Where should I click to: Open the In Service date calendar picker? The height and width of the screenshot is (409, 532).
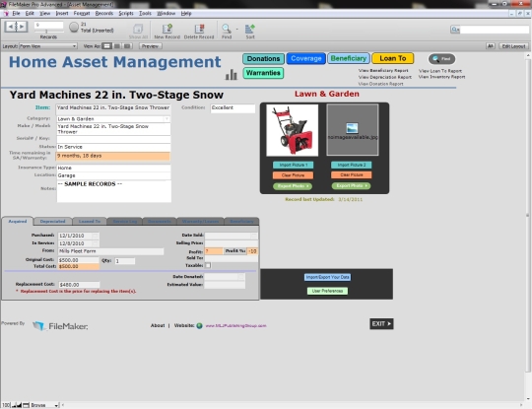pyautogui.click(x=95, y=243)
